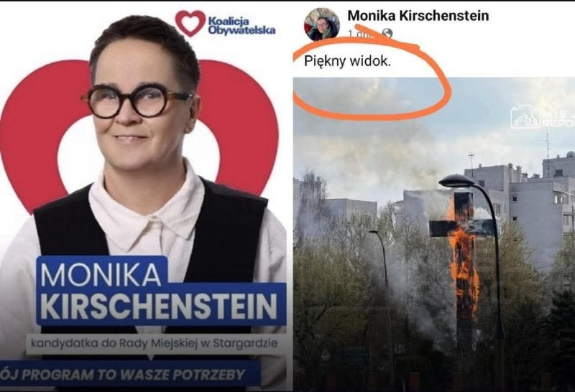
Task: Click the small pointer triangle below caption
Action: point(150,358)
